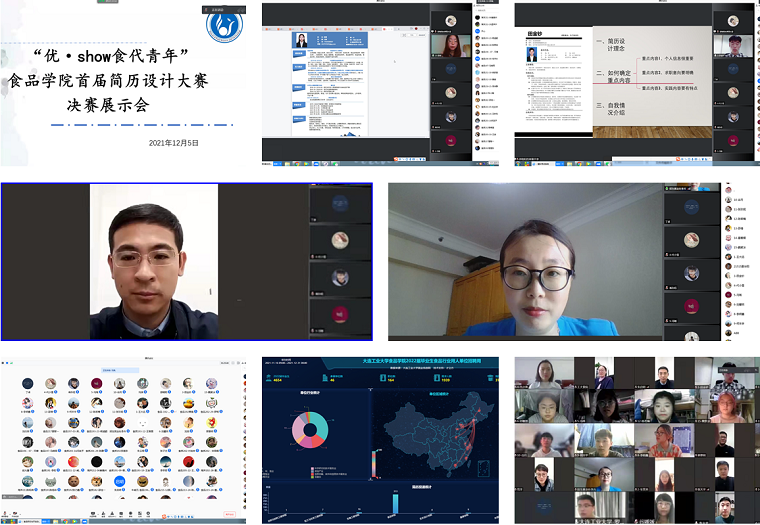Click the ID photo on the black-and-white resume
The height and width of the screenshot is (525, 760).
[532, 54]
